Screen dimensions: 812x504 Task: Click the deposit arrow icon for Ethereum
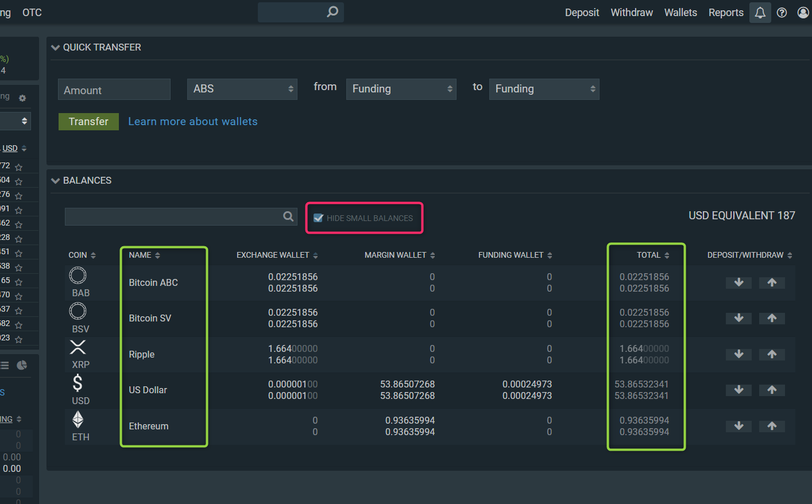pyautogui.click(x=738, y=426)
